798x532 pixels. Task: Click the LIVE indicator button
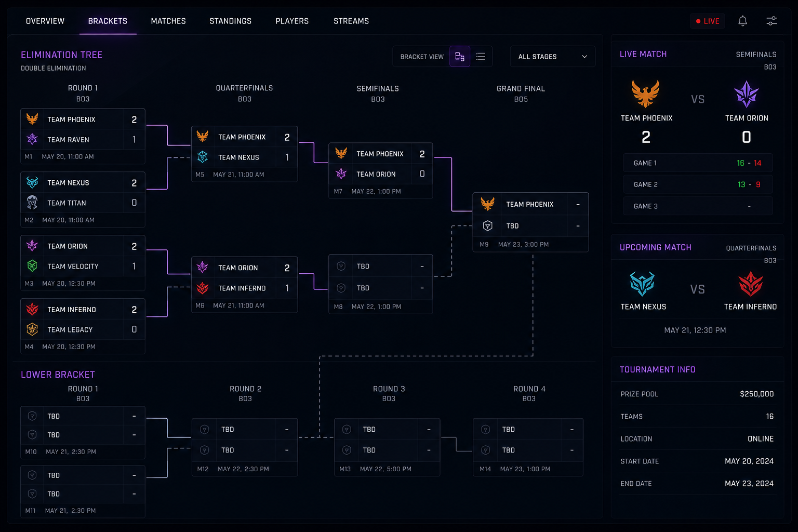pos(708,21)
